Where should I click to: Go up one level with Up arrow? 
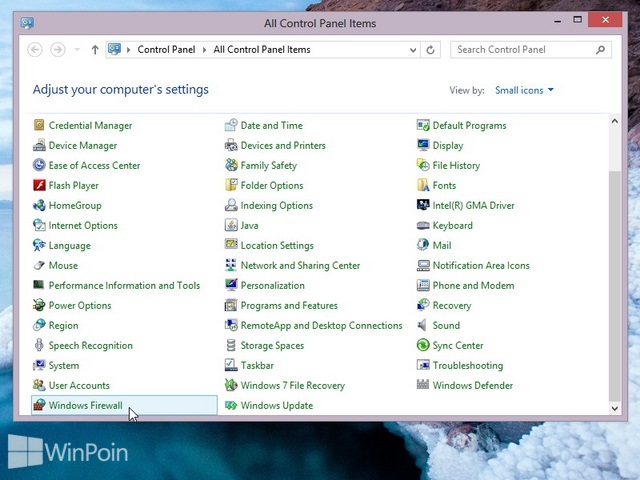[95, 50]
